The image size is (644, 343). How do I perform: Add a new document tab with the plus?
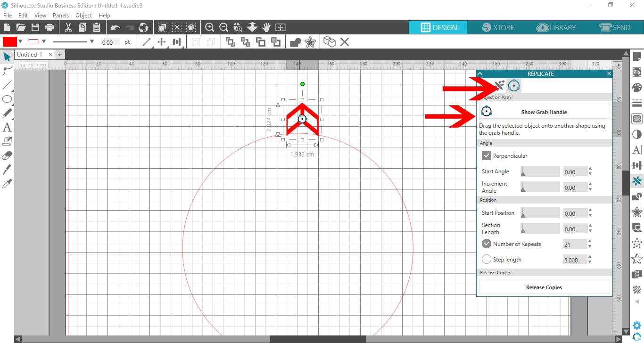tap(60, 55)
